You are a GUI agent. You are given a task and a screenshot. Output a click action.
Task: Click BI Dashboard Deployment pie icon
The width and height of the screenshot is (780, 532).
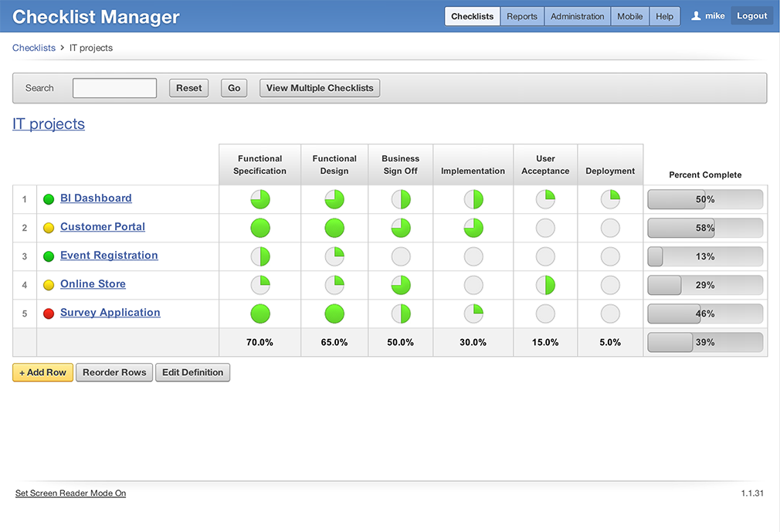coord(610,200)
